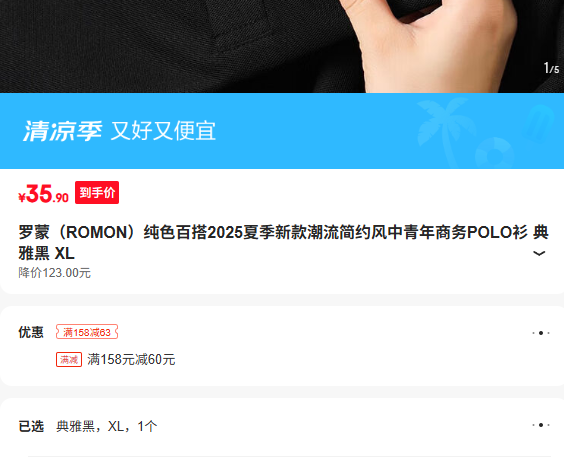This screenshot has height=472, width=564.
Task: Click the 到手价 red price badge
Action: [x=97, y=192]
